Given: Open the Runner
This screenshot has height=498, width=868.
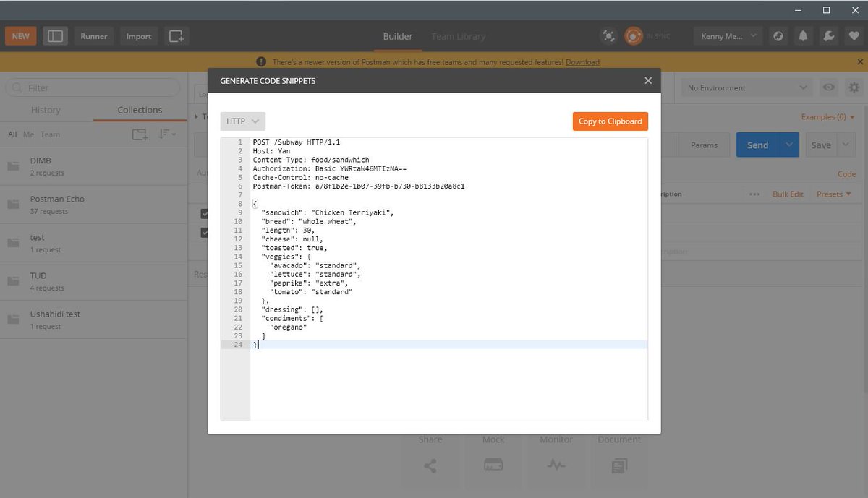Looking at the screenshot, I should (94, 36).
